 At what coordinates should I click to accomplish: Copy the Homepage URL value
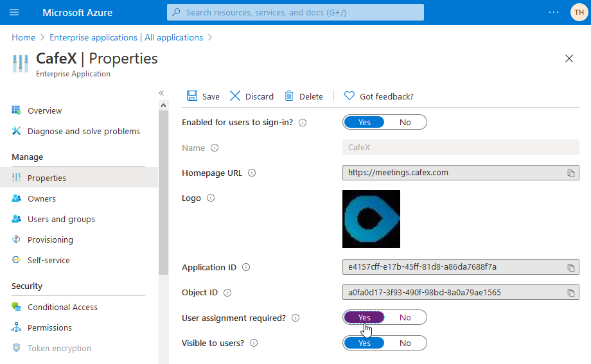[x=571, y=173]
